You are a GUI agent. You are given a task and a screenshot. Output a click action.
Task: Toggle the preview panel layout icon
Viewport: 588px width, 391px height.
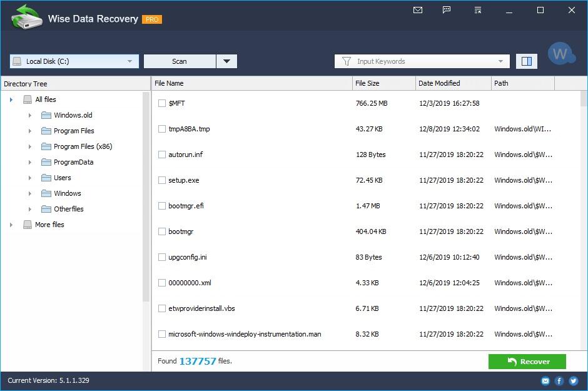[x=526, y=61]
